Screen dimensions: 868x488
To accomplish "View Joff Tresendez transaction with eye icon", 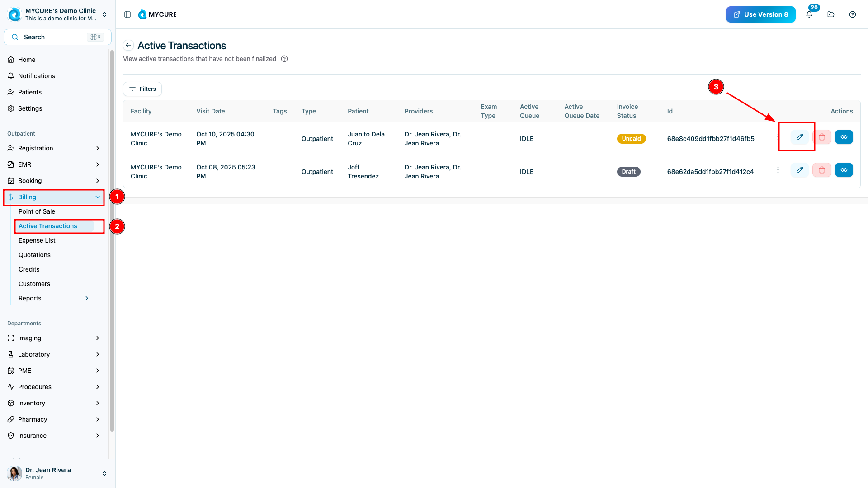I will pos(844,170).
